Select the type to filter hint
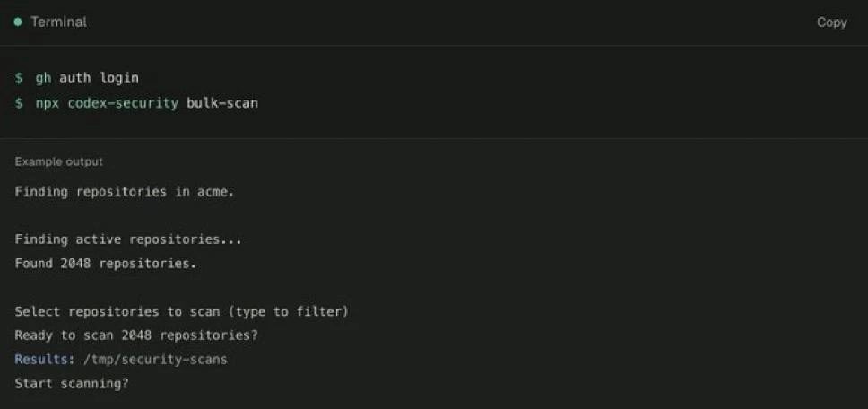This screenshot has width=868, height=409. (x=289, y=311)
